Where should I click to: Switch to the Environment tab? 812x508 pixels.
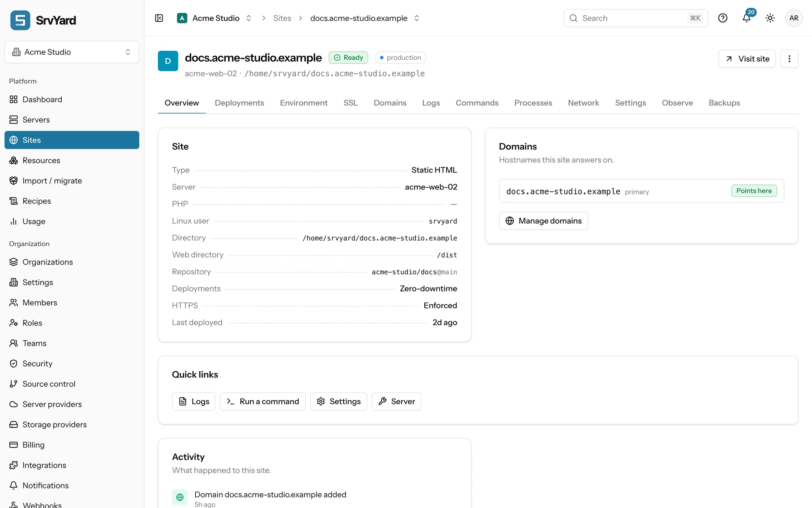(x=304, y=103)
